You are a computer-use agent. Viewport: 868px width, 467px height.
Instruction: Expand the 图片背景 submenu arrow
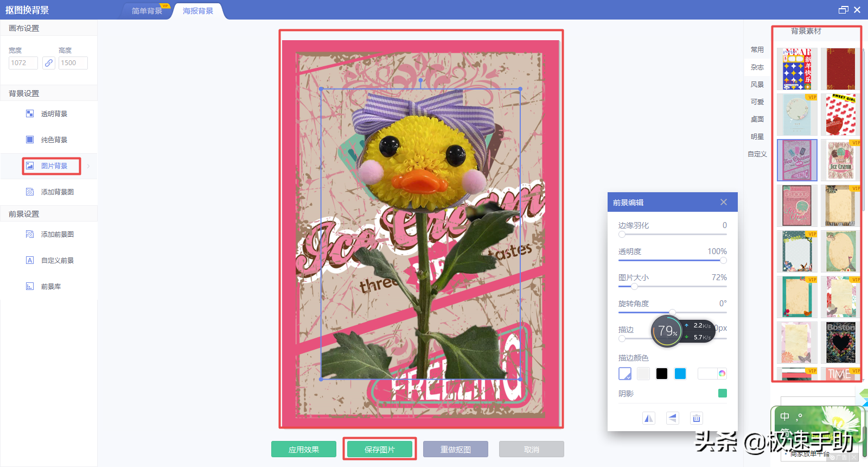tap(88, 166)
